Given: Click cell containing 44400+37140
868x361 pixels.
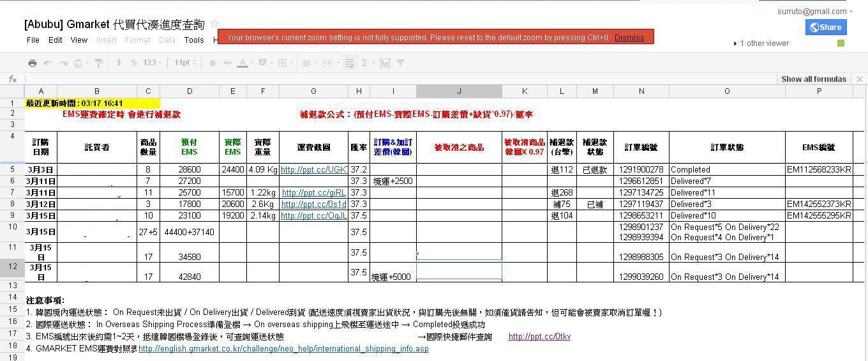Looking at the screenshot, I should (x=190, y=232).
